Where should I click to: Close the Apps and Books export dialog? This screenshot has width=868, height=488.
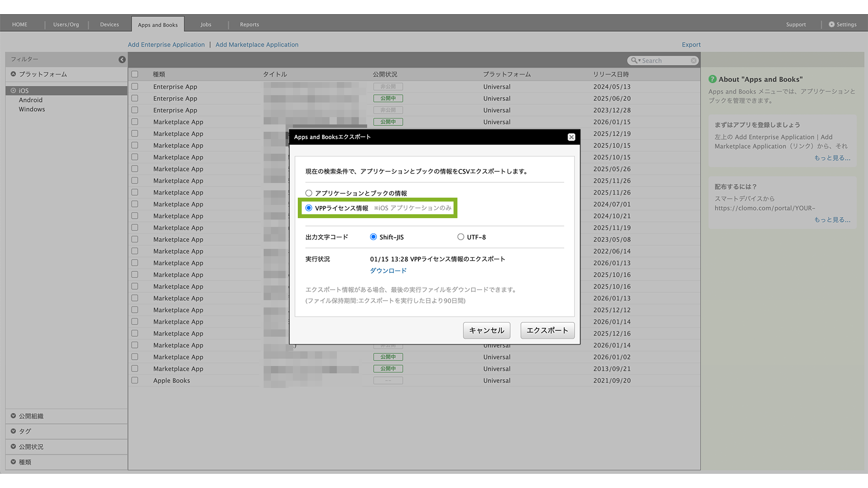click(571, 137)
